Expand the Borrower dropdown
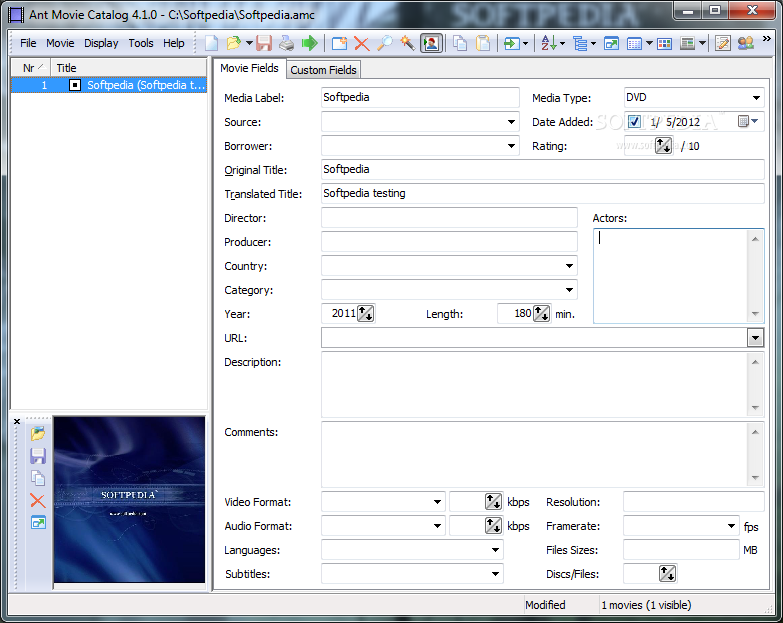Screen dimensions: 783x623 [x=511, y=146]
